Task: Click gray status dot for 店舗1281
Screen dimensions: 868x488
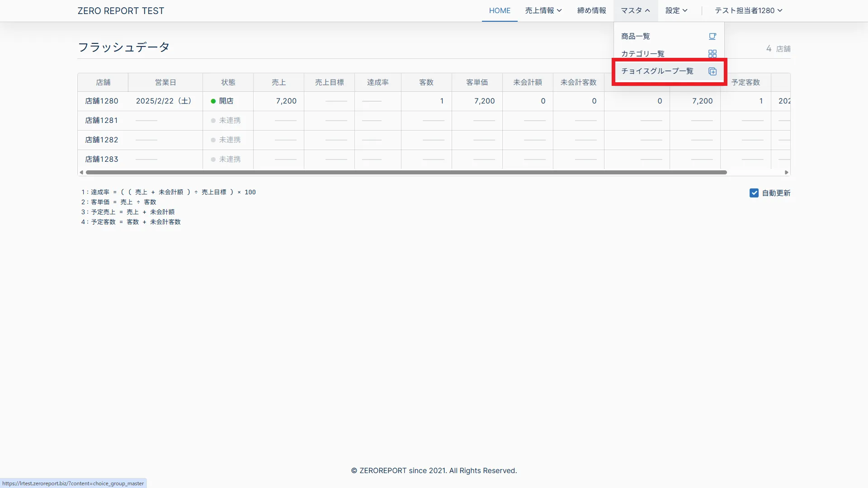Action: pyautogui.click(x=213, y=121)
